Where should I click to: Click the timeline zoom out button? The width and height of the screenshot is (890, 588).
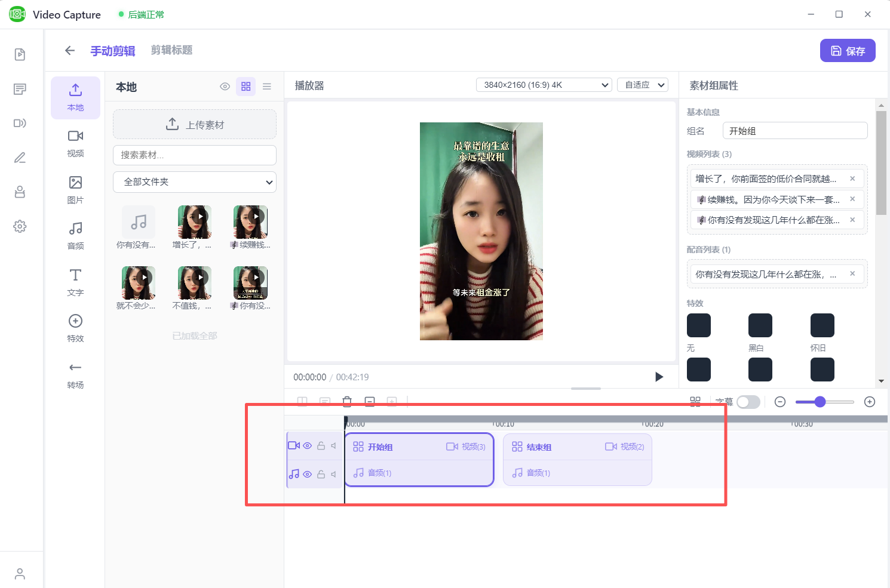pyautogui.click(x=780, y=402)
